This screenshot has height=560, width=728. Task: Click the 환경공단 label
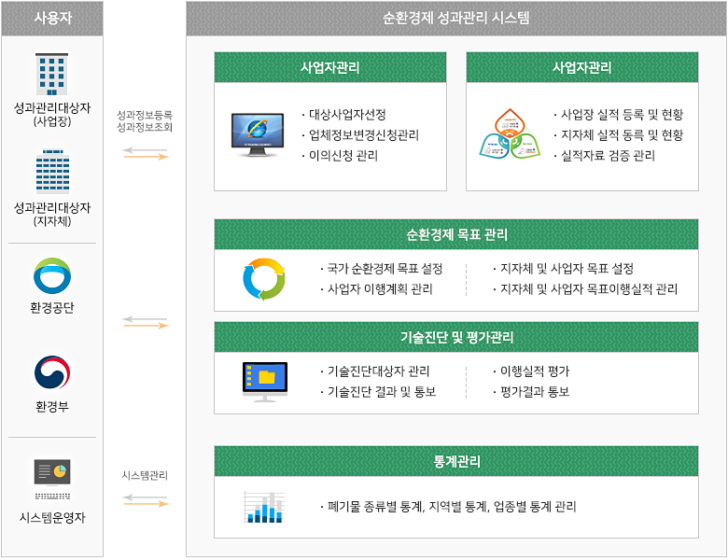coord(52,307)
